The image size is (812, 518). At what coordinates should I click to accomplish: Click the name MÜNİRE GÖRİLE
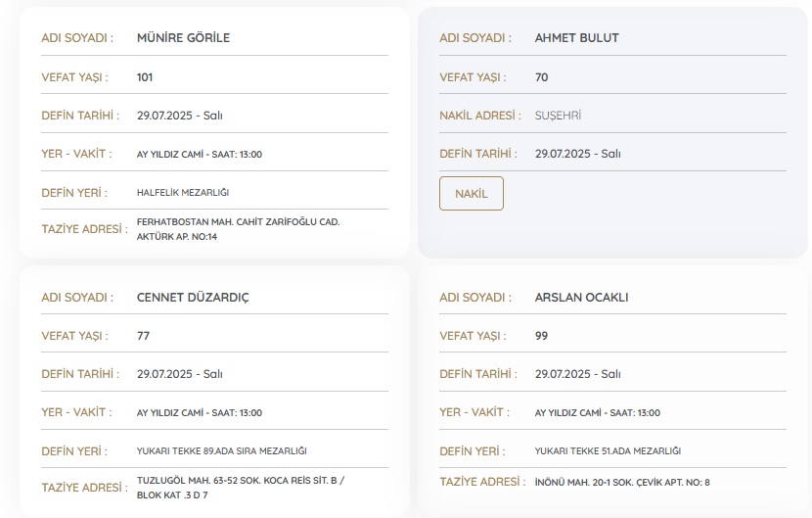(x=183, y=38)
